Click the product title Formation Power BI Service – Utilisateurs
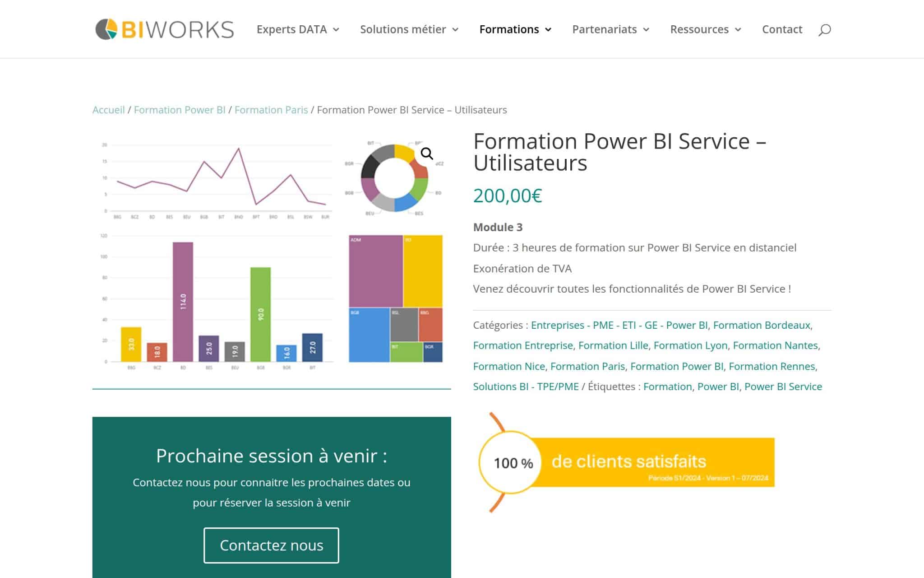 coord(619,152)
